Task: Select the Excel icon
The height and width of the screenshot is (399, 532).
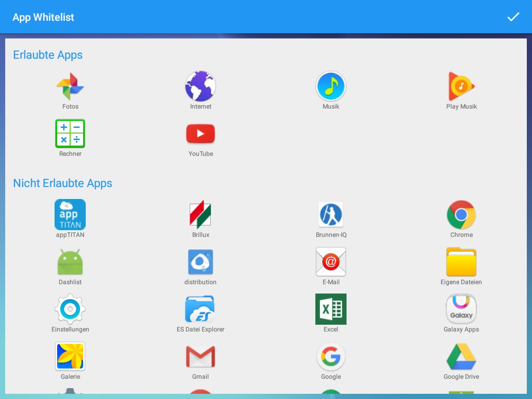Action: pos(331,309)
